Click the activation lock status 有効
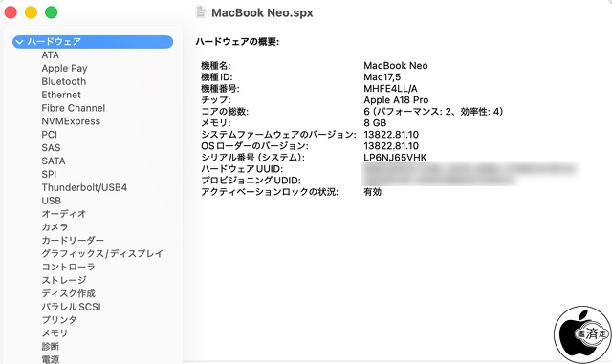 [x=372, y=192]
